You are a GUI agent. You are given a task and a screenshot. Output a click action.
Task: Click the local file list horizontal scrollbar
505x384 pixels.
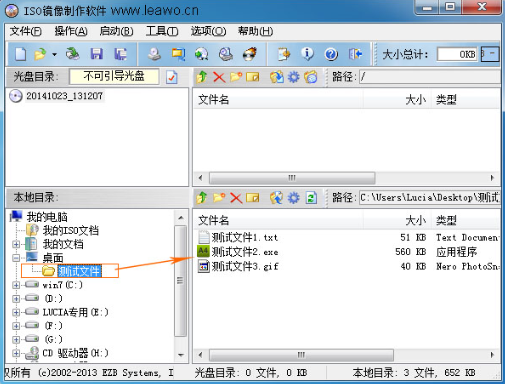pyautogui.click(x=301, y=355)
